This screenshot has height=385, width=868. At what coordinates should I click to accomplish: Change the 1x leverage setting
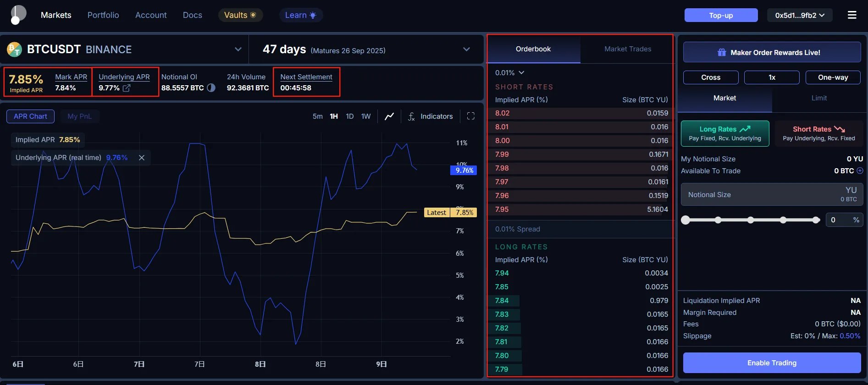772,77
